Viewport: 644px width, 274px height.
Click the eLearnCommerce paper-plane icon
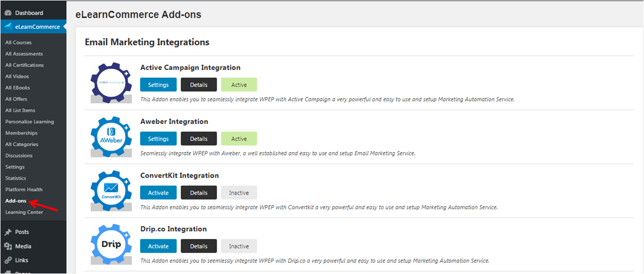point(8,27)
